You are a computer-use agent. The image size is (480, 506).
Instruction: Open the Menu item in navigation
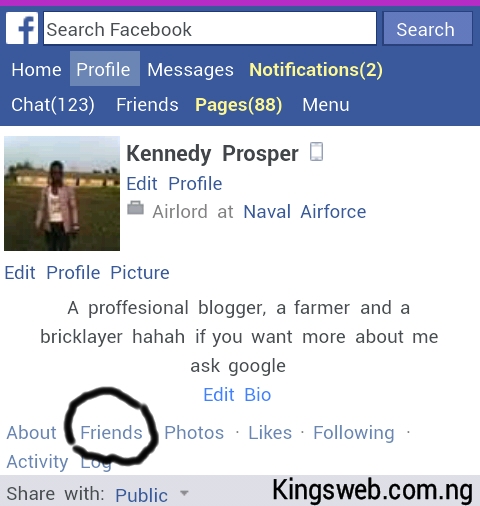click(326, 105)
